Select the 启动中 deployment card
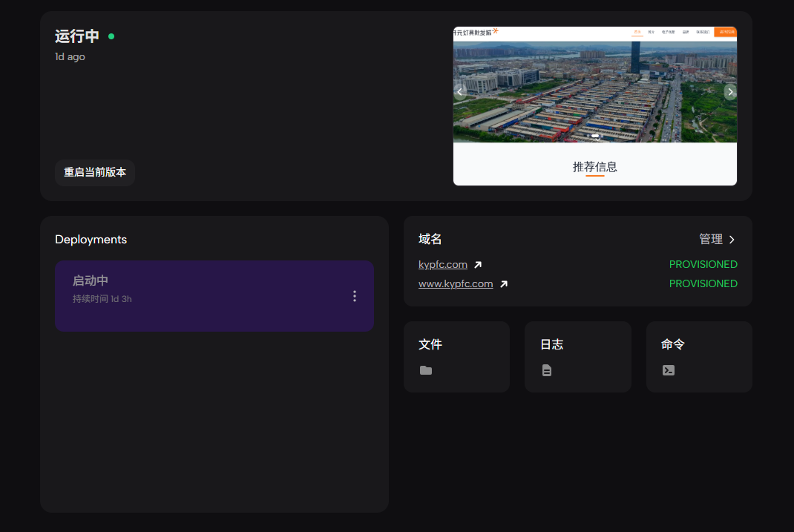The height and width of the screenshot is (532, 794). (x=200, y=296)
